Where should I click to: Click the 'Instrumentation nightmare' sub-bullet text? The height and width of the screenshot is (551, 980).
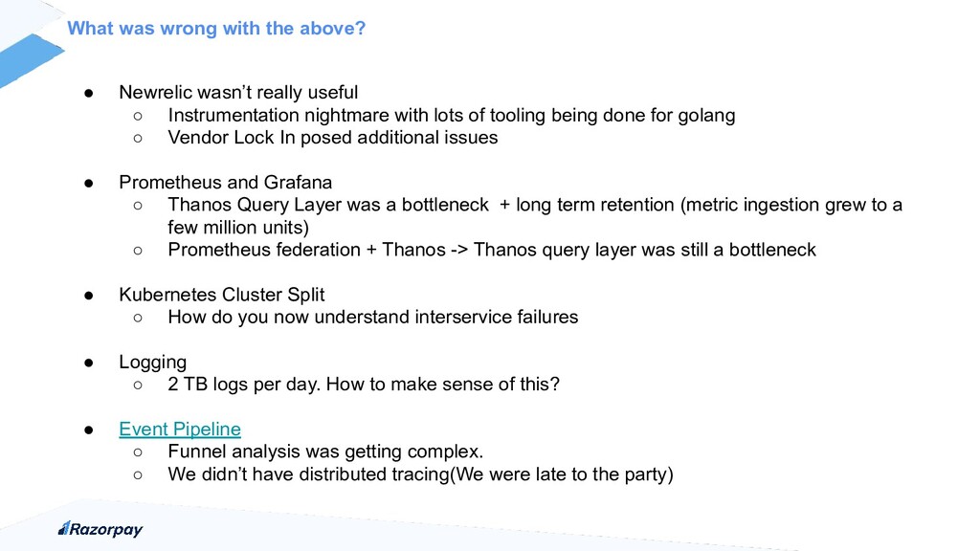(x=452, y=115)
